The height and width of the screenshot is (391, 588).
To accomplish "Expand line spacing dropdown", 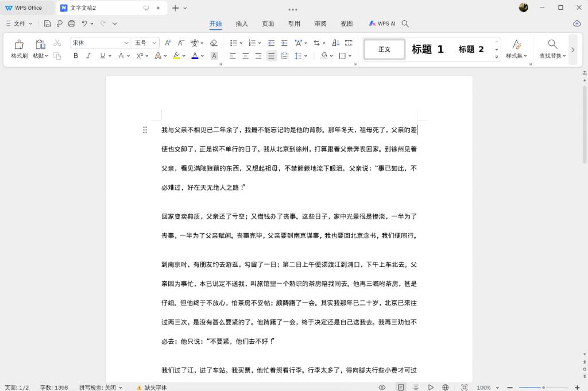I will point(306,56).
